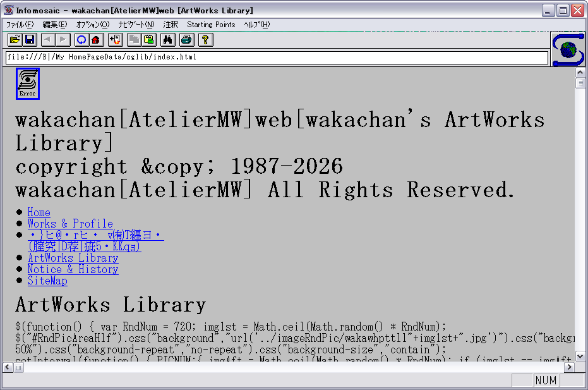Click the spinning globe logo icon
588x390 pixels.
[568, 49]
